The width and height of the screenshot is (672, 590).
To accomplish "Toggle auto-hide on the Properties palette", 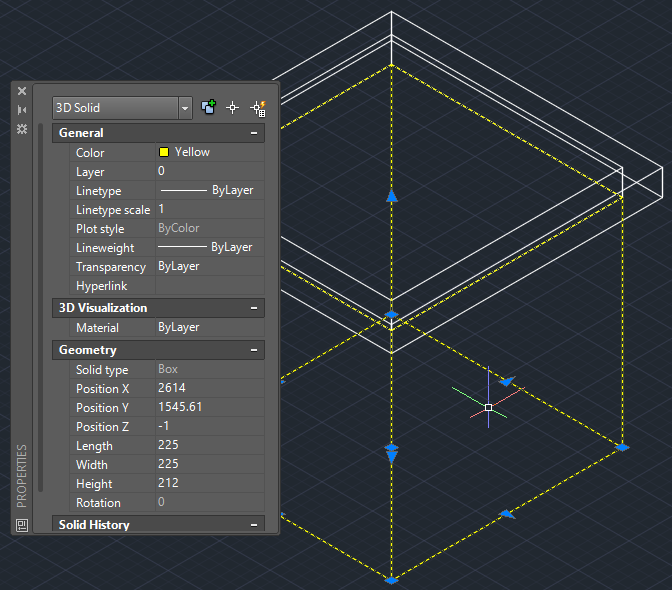I will pos(22,110).
